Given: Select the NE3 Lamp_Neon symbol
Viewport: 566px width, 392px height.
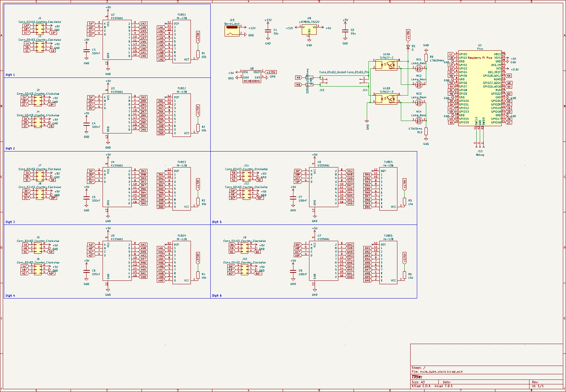Looking at the screenshot, I should pos(419,103).
